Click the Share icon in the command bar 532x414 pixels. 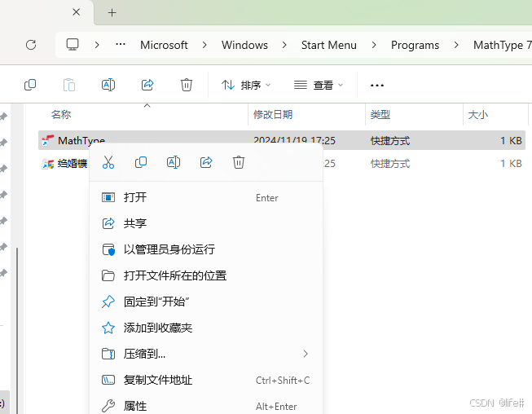pos(147,85)
